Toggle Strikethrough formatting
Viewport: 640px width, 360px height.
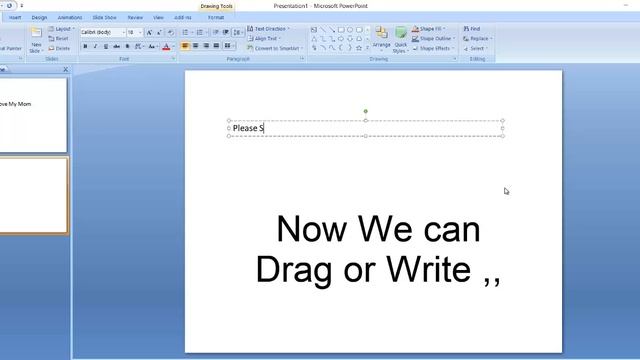[117, 47]
